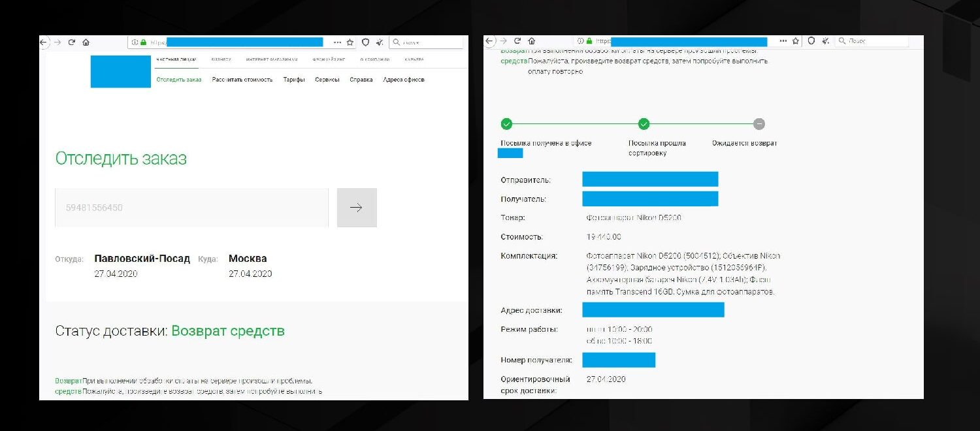Open the page actions ellipsis menu
Viewport: 980px width, 431px height.
tap(337, 41)
